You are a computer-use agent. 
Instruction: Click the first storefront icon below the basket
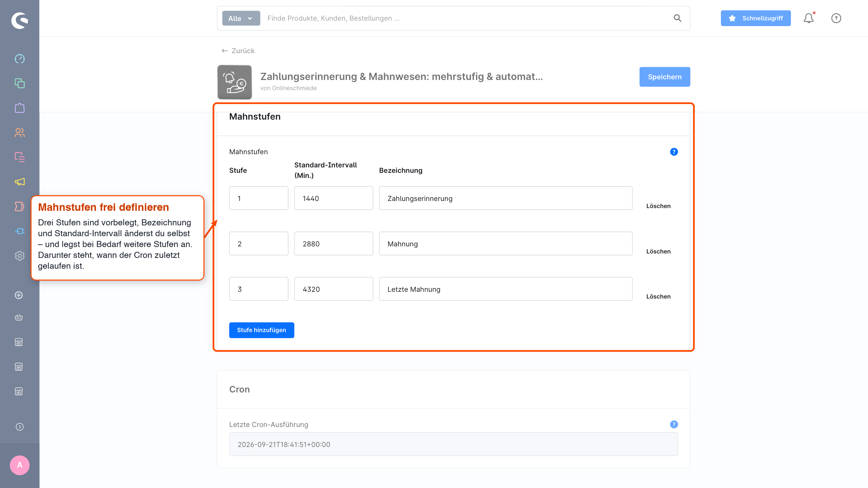19,342
